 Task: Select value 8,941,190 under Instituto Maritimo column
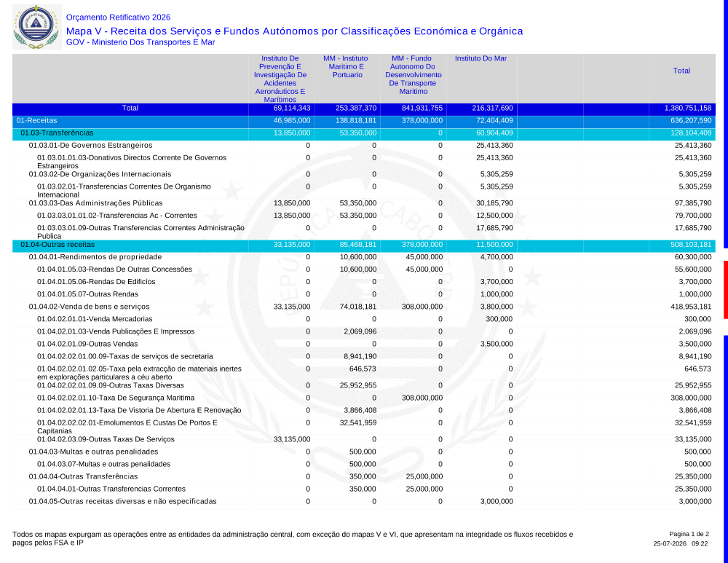[360, 356]
